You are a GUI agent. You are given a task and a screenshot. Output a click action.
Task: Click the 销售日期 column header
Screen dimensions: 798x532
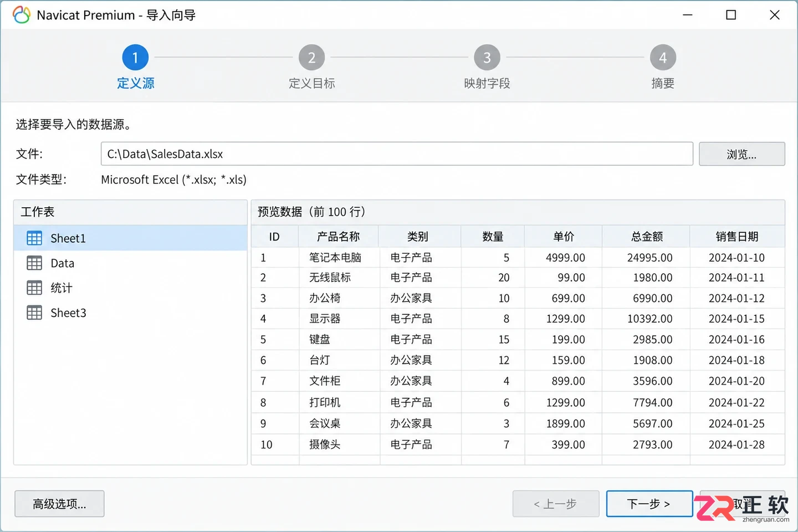click(x=737, y=237)
